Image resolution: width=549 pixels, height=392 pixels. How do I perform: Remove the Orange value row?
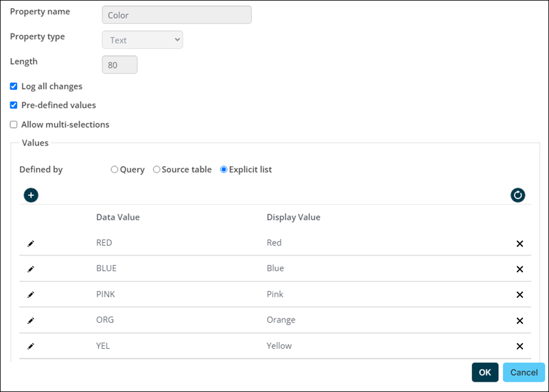click(519, 321)
